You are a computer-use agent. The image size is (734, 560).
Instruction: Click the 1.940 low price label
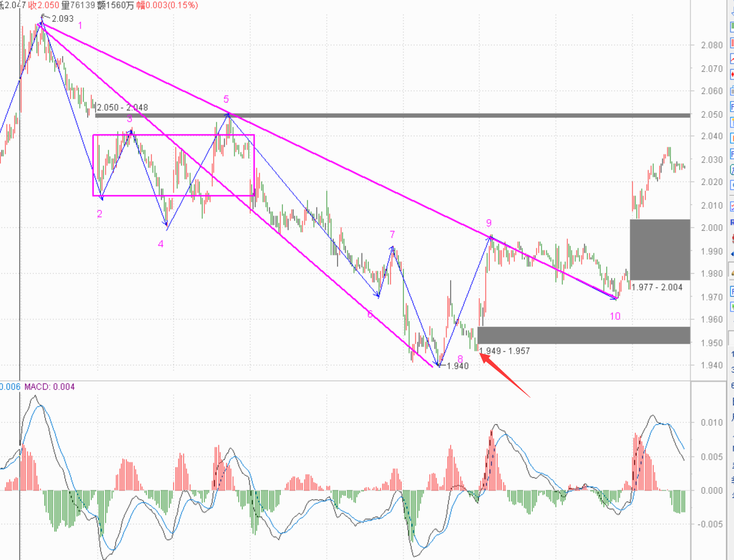coord(457,366)
